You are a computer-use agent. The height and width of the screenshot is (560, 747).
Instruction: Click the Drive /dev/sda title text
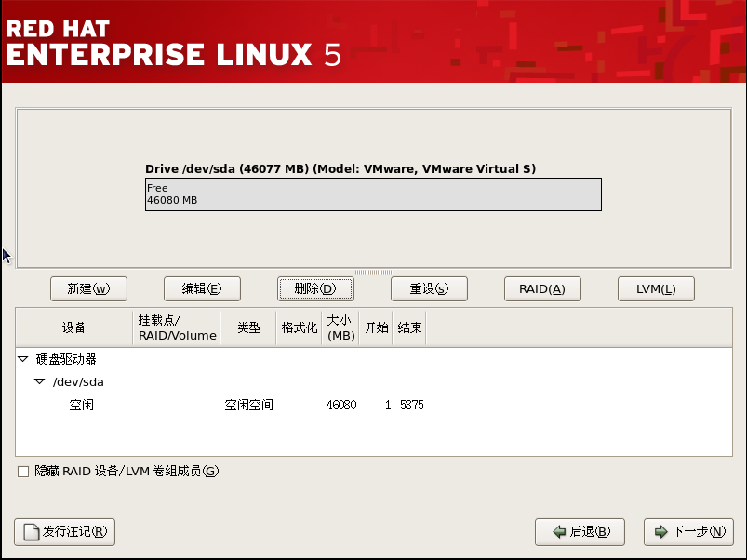pyautogui.click(x=340, y=168)
